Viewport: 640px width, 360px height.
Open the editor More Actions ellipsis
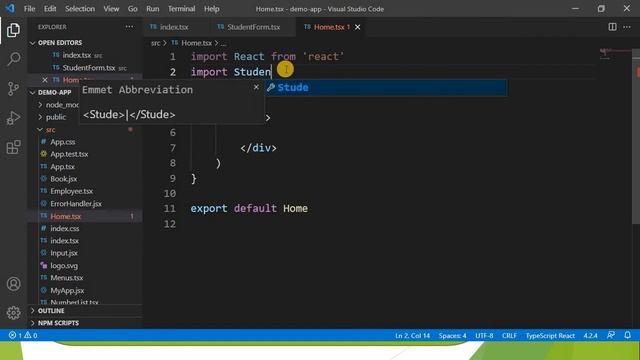[x=627, y=27]
